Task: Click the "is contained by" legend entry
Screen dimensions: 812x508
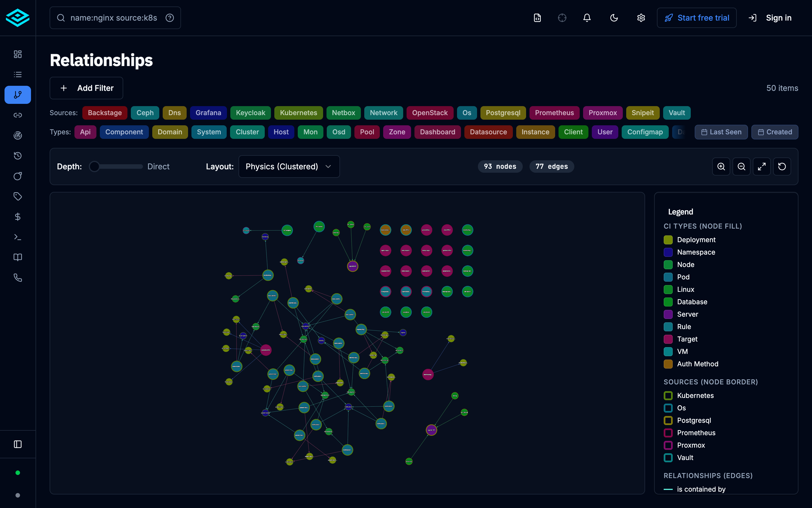Action: click(701, 489)
